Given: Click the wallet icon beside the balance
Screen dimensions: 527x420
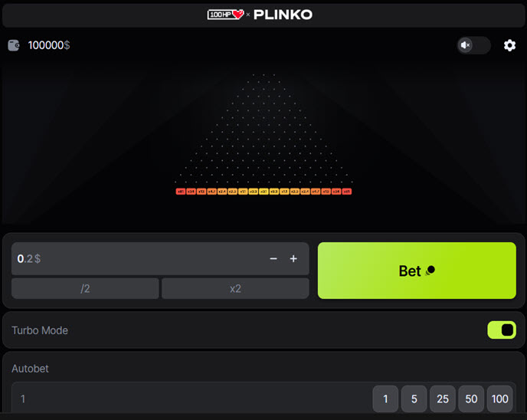Looking at the screenshot, I should 14,45.
